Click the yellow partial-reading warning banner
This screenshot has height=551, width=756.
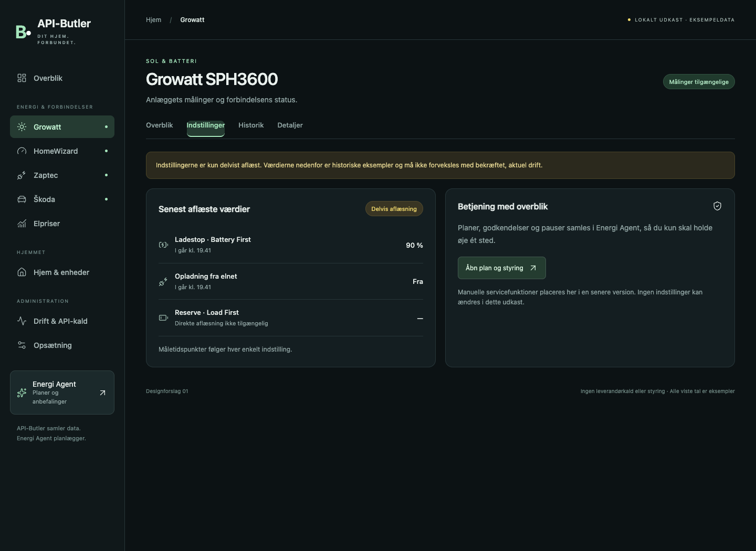[440, 165]
